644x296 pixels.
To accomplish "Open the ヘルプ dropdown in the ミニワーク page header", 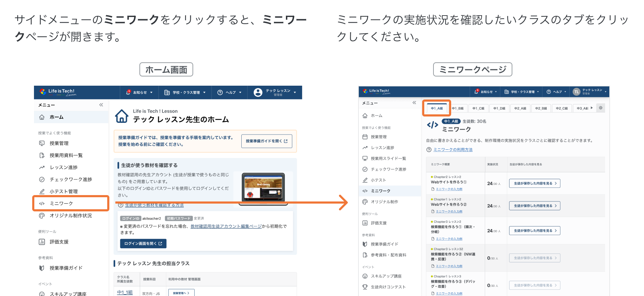I will point(557,92).
